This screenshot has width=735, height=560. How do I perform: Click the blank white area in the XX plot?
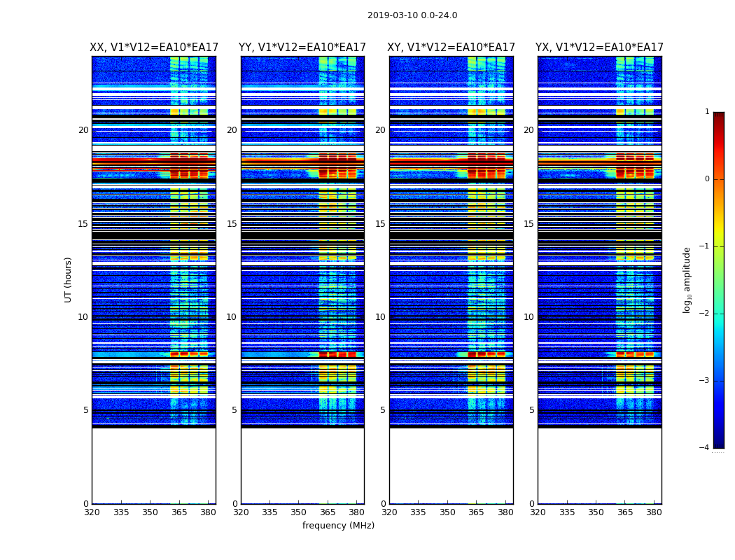pyautogui.click(x=153, y=465)
